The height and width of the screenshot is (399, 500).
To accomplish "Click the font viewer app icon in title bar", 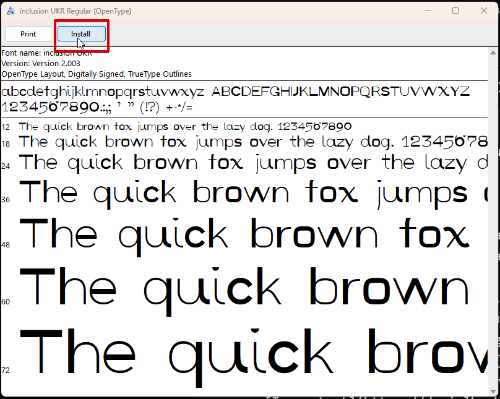I will tap(11, 11).
